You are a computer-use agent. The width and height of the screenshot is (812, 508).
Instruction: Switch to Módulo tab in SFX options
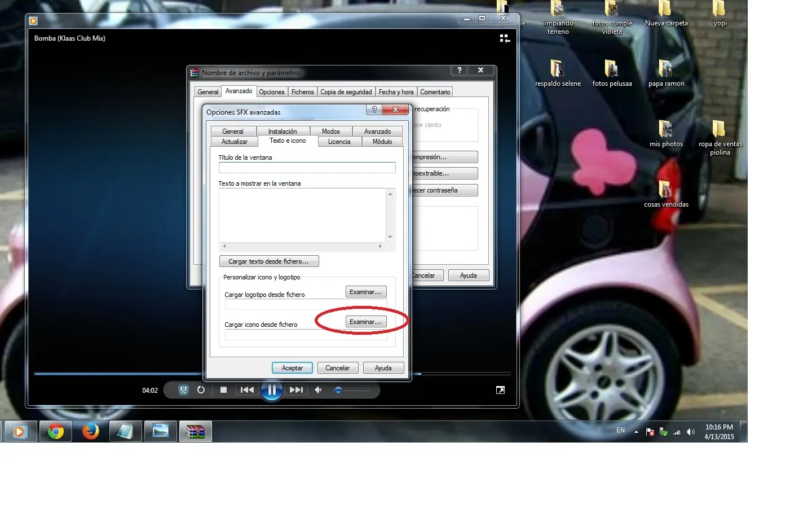pyautogui.click(x=382, y=142)
